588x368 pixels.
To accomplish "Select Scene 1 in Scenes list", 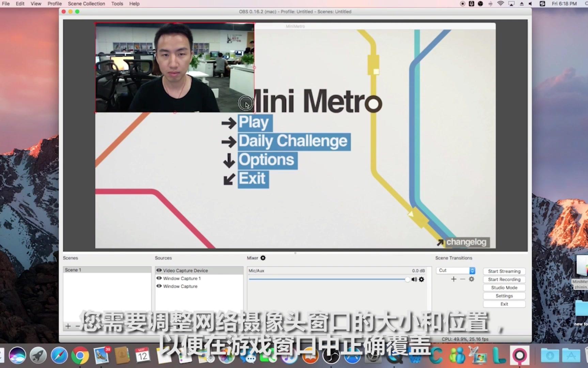I will tap(107, 270).
